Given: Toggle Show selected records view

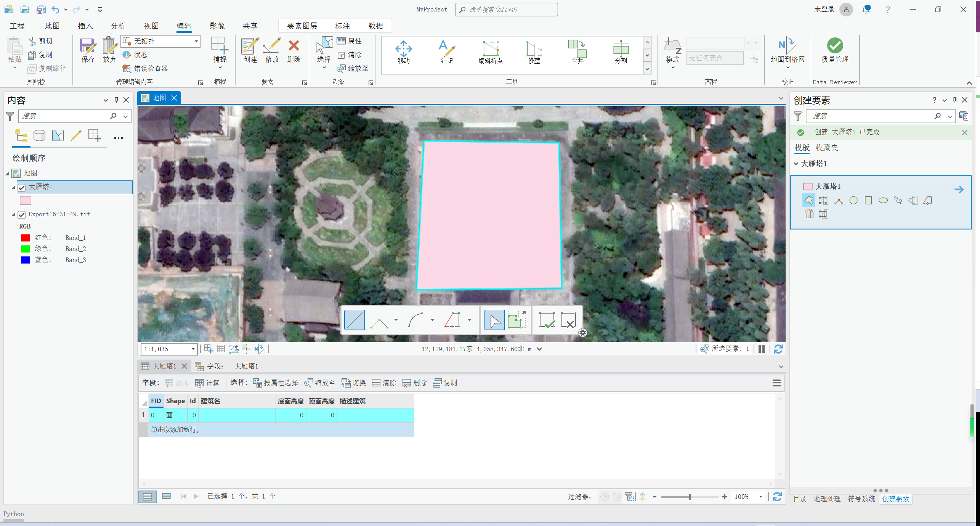Looking at the screenshot, I should pos(166,496).
